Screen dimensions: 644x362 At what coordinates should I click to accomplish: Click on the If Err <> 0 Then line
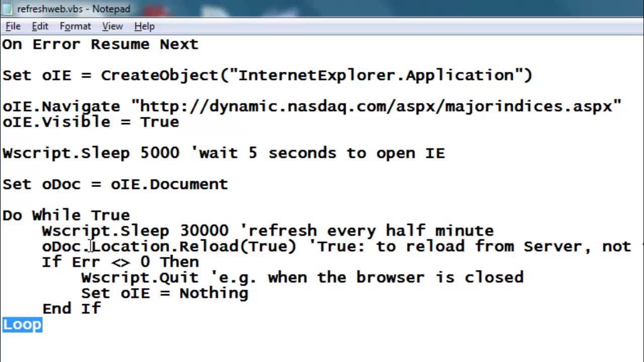120,262
